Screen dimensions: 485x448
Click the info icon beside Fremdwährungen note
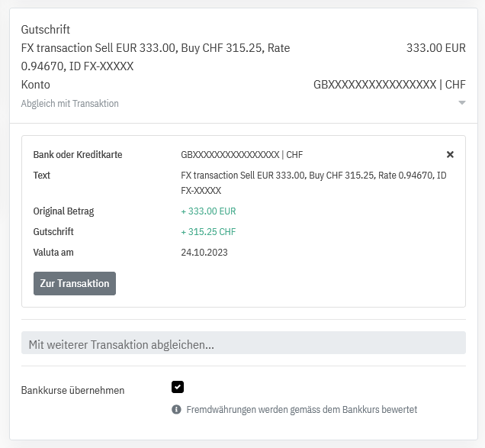[176, 409]
